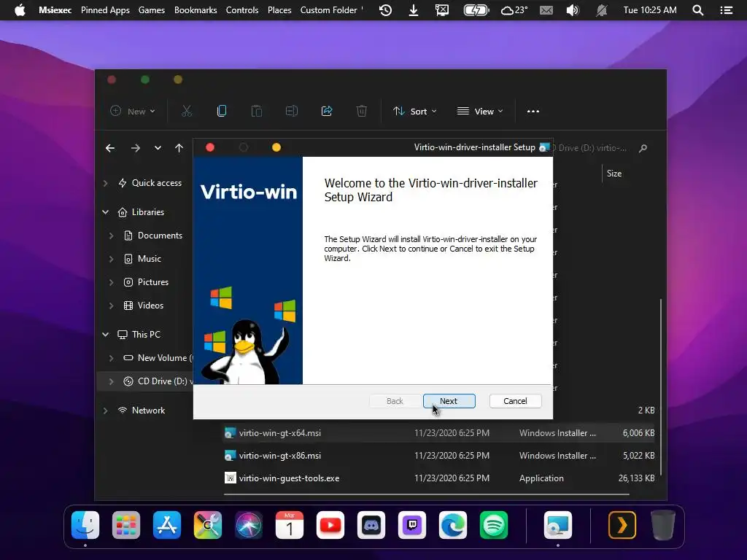Screen dimensions: 747x560
Task: Open the Pinned Apps menu
Action: 105,10
